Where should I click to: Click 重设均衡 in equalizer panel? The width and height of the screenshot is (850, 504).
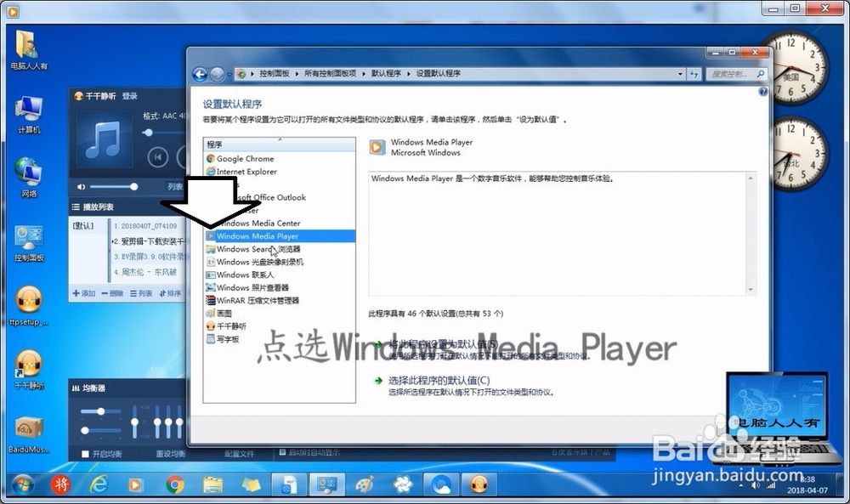point(171,454)
